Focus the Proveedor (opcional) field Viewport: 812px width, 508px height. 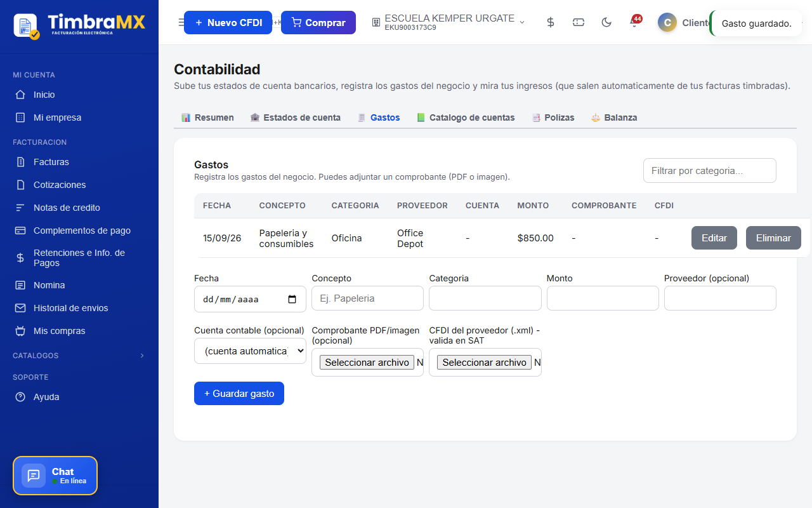[x=720, y=298]
